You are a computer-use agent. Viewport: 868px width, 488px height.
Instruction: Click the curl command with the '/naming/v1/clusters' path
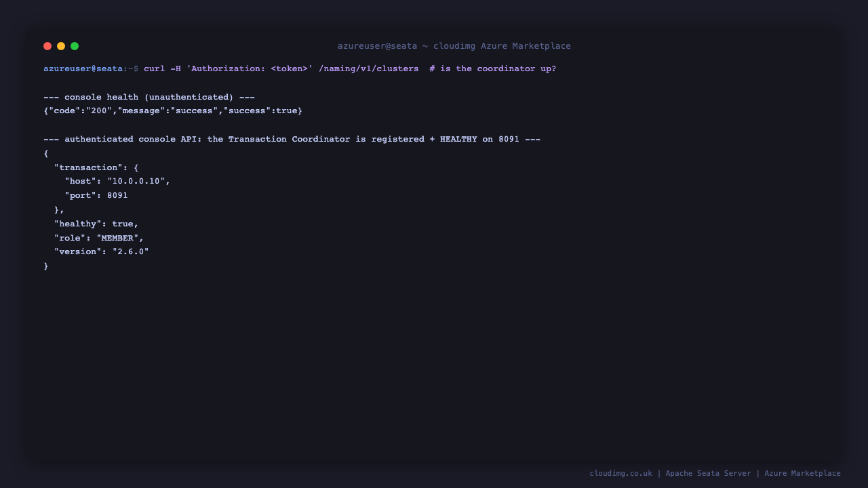(281, 69)
